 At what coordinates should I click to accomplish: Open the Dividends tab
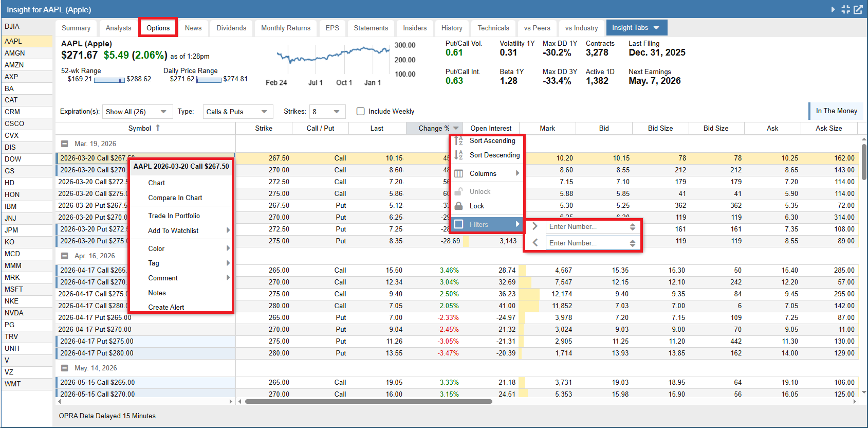click(x=231, y=28)
